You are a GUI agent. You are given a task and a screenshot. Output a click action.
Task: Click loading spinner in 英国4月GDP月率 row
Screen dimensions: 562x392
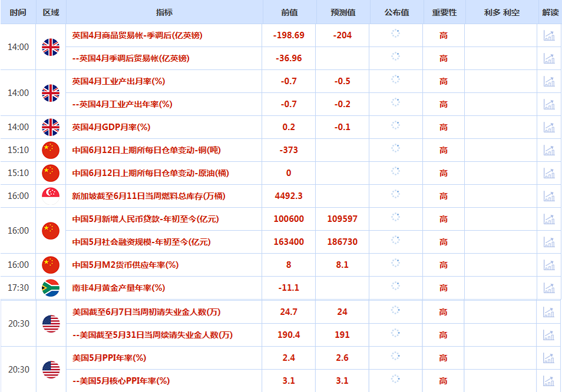(395, 125)
